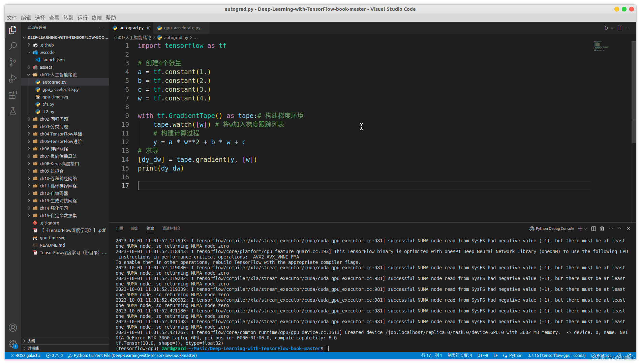Open the Run and Debug view icon
641x364 pixels.
13,79
